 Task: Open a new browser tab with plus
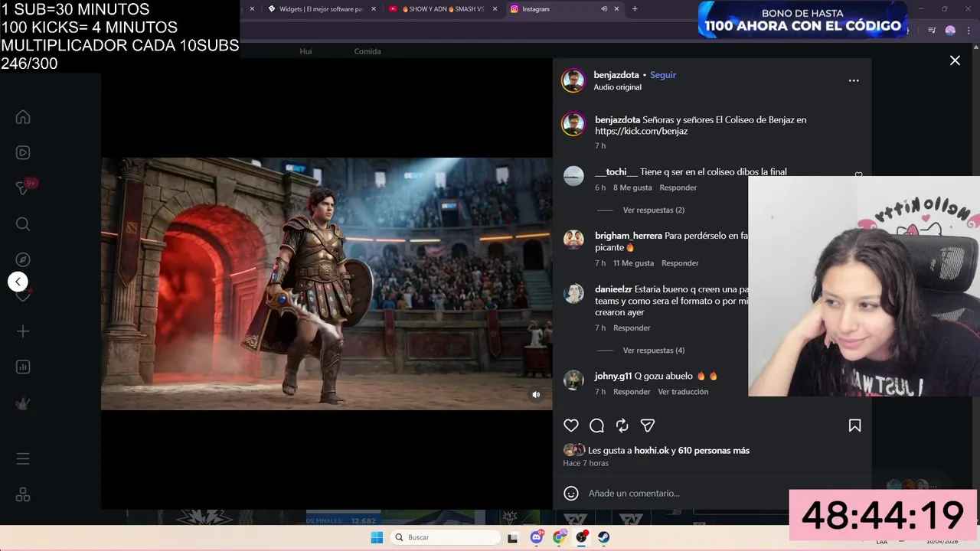click(635, 9)
